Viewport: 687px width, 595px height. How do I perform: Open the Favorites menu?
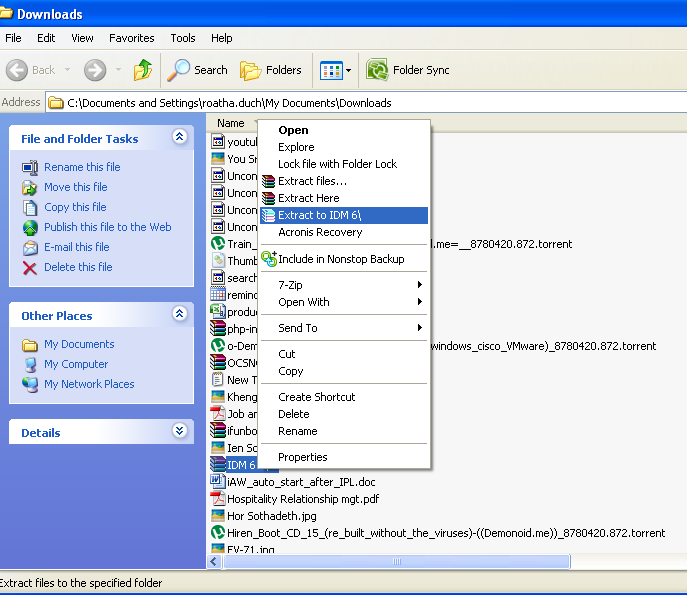[x=131, y=38]
